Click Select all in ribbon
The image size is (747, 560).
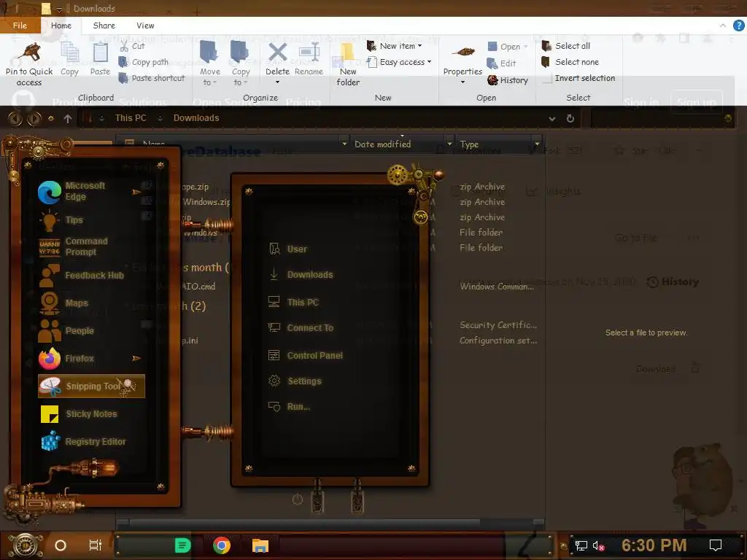point(566,46)
